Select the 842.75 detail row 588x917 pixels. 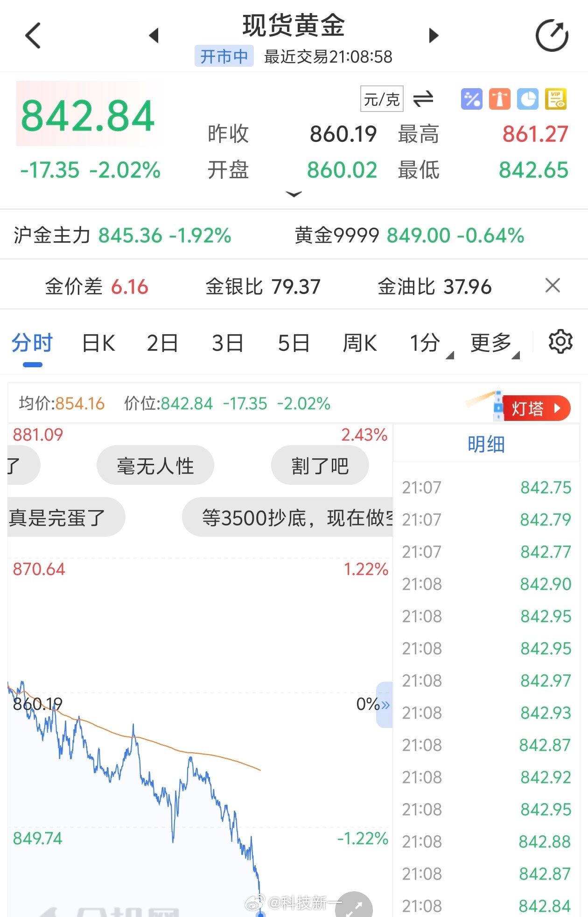486,488
